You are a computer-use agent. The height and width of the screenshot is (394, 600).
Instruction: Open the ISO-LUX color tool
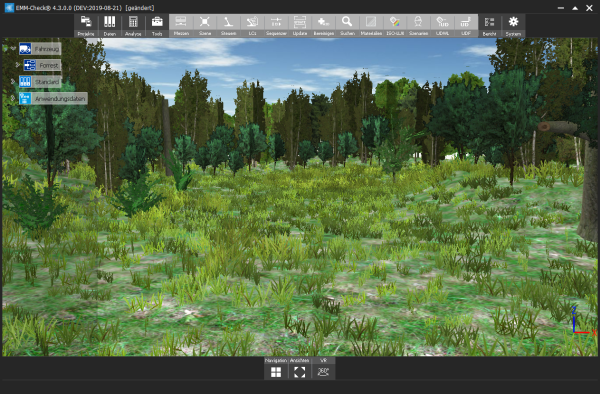395,26
